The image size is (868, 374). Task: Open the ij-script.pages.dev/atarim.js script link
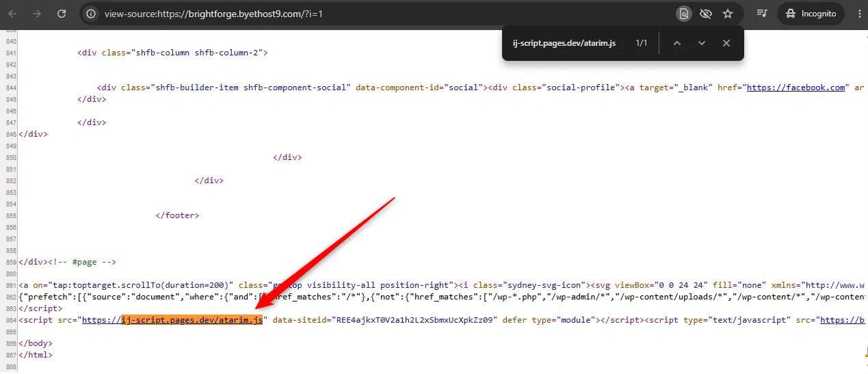172,320
